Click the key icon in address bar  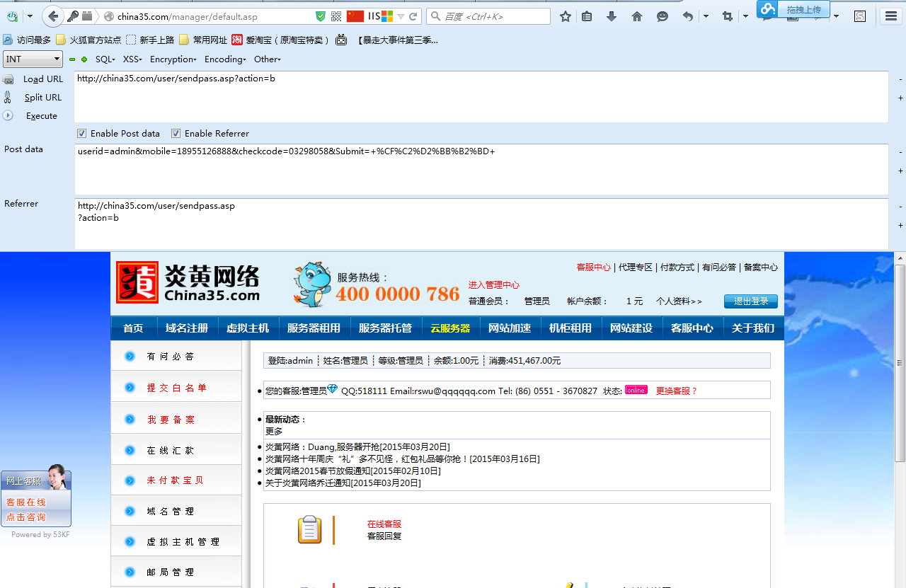pyautogui.click(x=73, y=16)
